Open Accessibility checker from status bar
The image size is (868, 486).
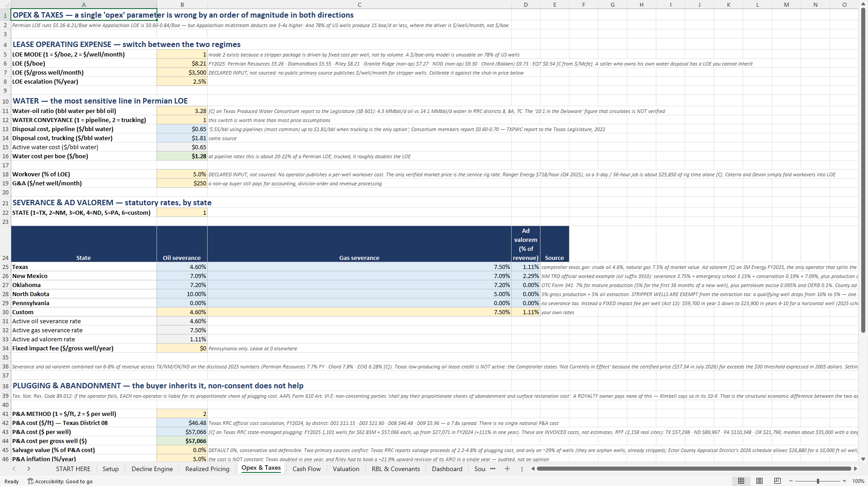point(60,481)
